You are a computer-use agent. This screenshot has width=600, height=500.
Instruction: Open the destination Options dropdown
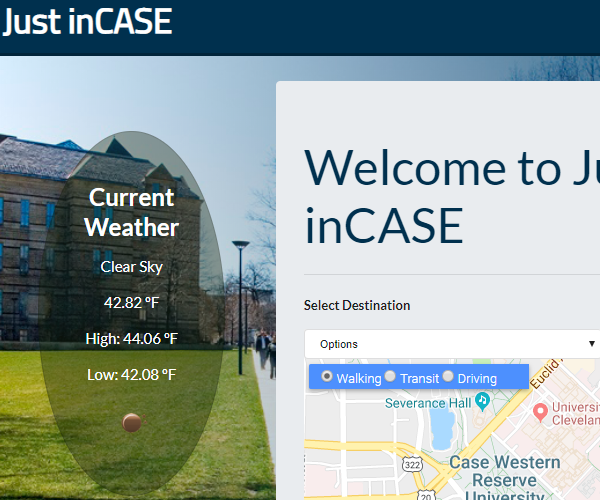point(450,344)
